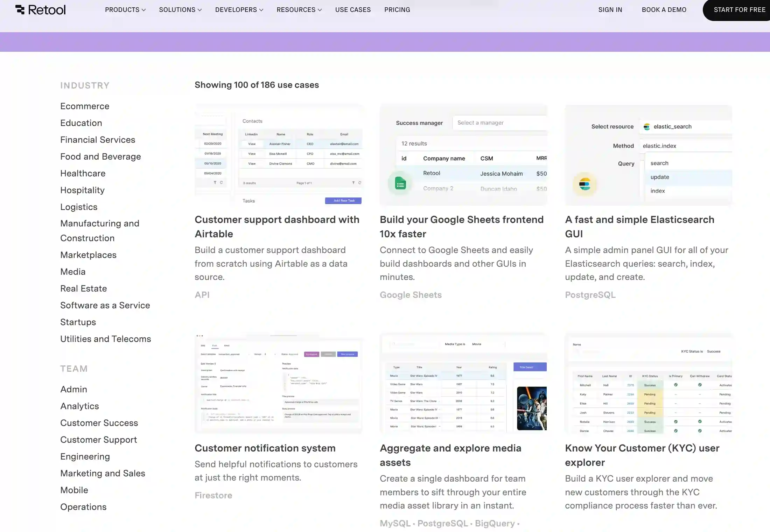Viewport: 770px width, 532px height.
Task: Click the Google Sheets green icon
Action: click(400, 183)
